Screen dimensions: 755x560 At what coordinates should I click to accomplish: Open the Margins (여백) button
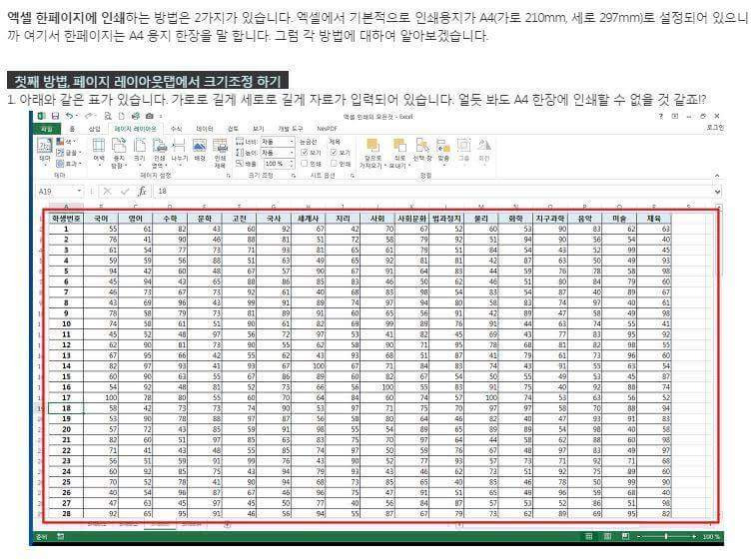pos(99,152)
